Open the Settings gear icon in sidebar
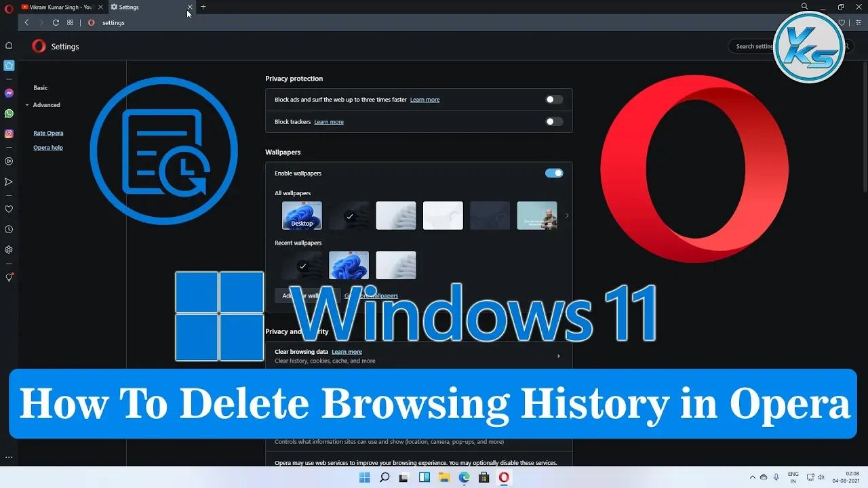The image size is (868, 488). (x=9, y=249)
